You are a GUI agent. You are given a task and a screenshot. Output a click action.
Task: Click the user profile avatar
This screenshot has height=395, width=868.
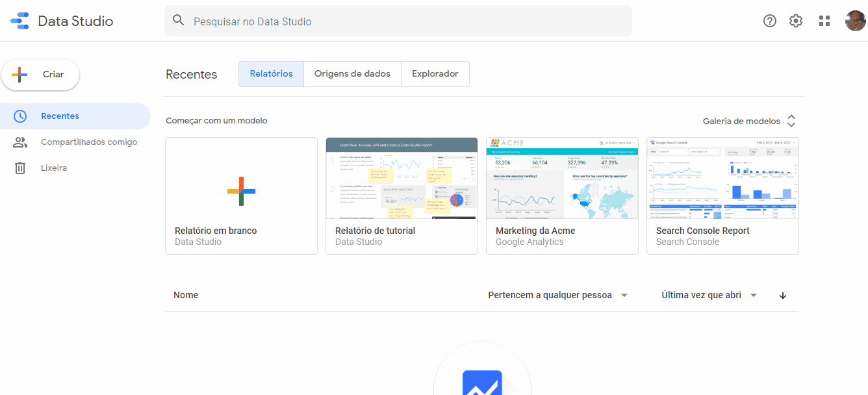coord(855,21)
